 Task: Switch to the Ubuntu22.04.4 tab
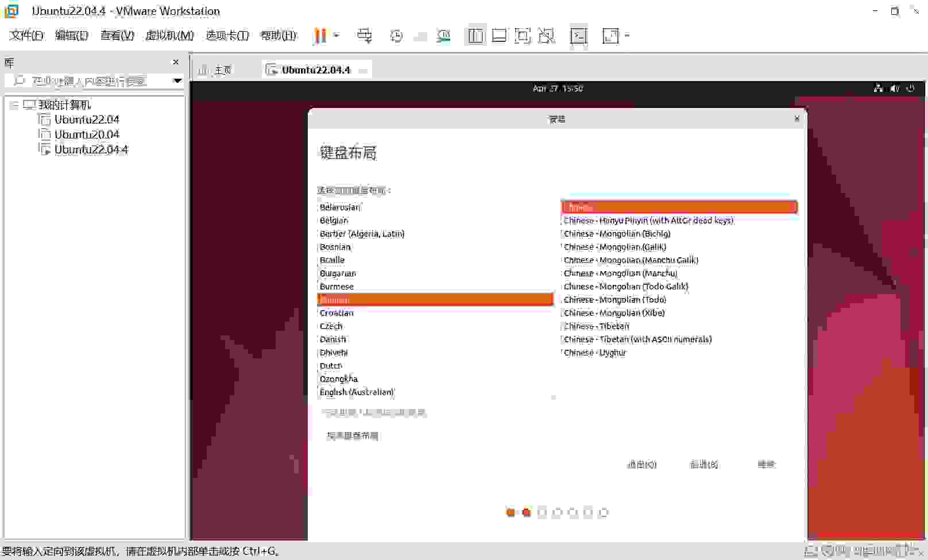(315, 70)
